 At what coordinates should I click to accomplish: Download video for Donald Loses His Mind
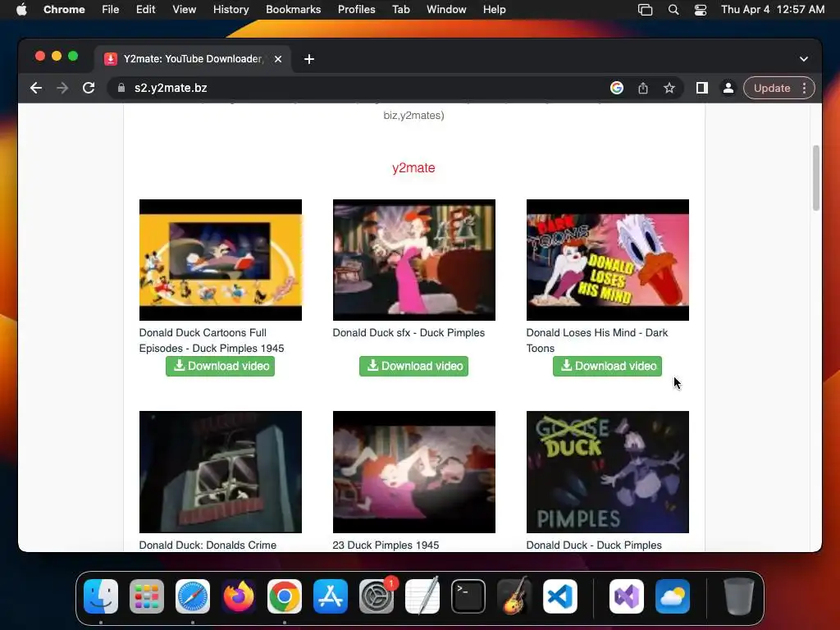(x=607, y=366)
